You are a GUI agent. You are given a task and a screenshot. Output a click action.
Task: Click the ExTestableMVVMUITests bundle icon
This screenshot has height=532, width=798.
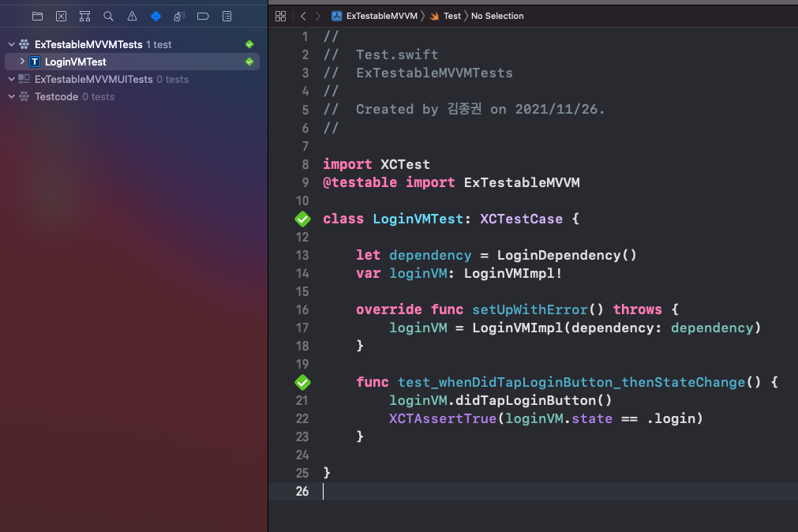pyautogui.click(x=24, y=79)
